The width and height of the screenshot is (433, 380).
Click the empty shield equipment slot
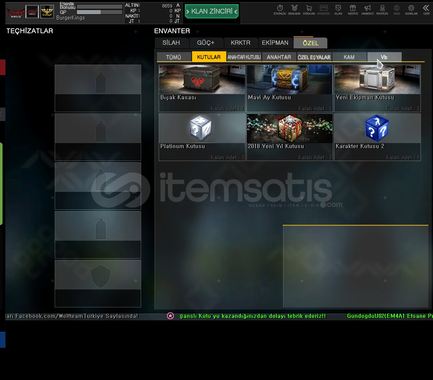pos(98,283)
